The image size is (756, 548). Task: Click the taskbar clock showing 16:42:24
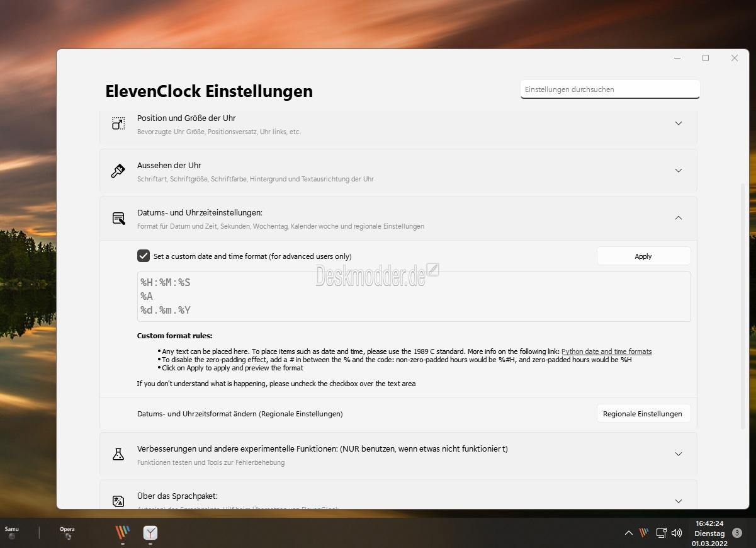tap(709, 533)
